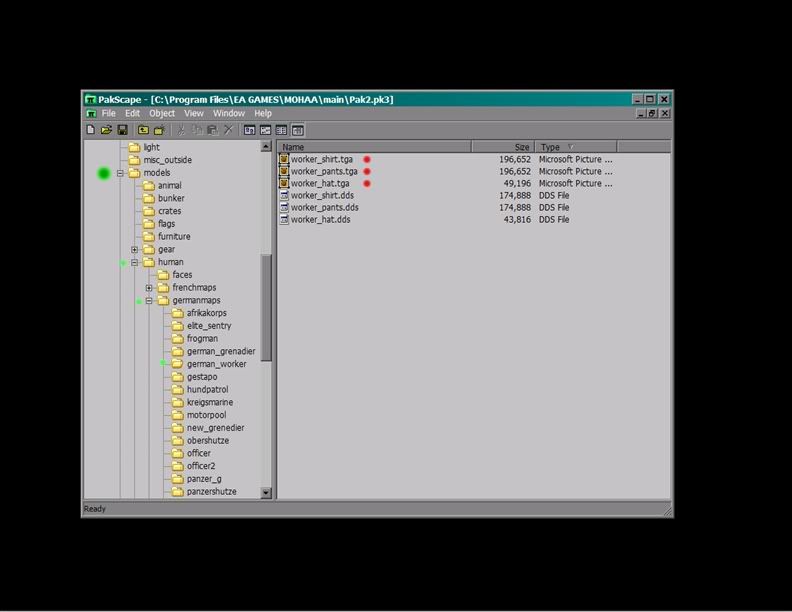
Task: Collapse the germanmaps tree node
Action: click(x=149, y=301)
